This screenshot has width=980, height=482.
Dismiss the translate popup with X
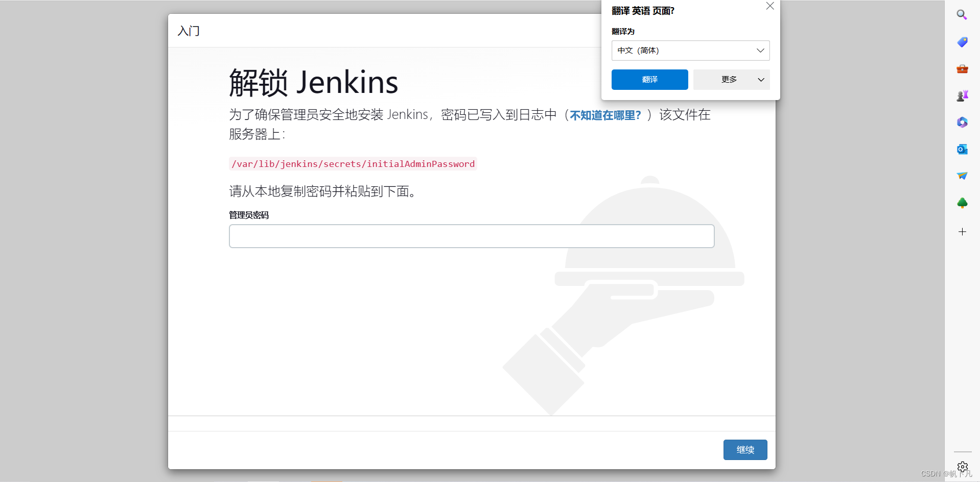coord(769,6)
